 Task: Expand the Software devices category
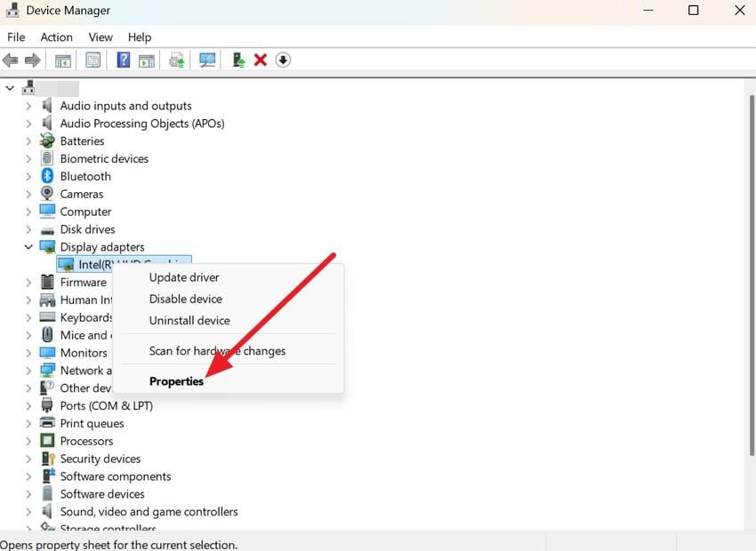point(28,494)
